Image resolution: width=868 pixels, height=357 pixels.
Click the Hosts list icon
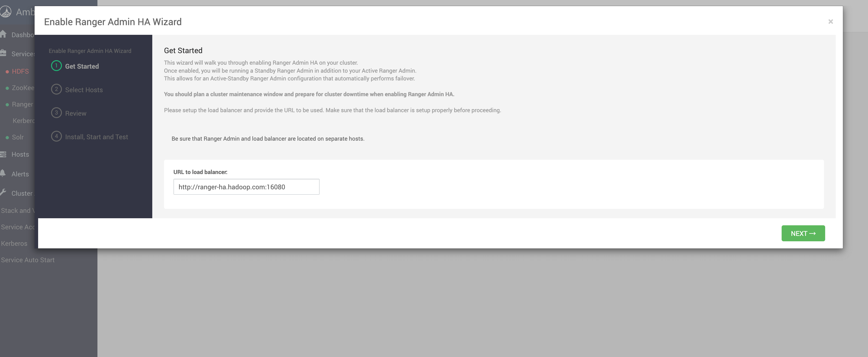click(x=3, y=154)
